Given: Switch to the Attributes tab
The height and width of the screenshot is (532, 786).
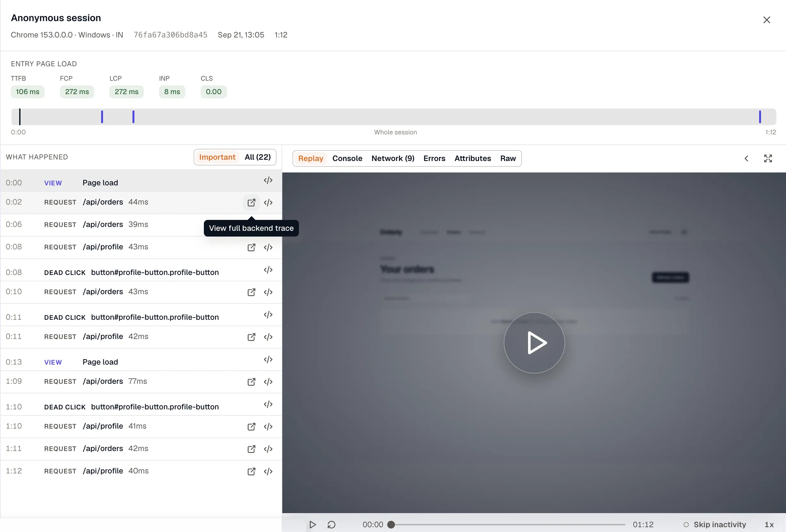Looking at the screenshot, I should [472, 158].
